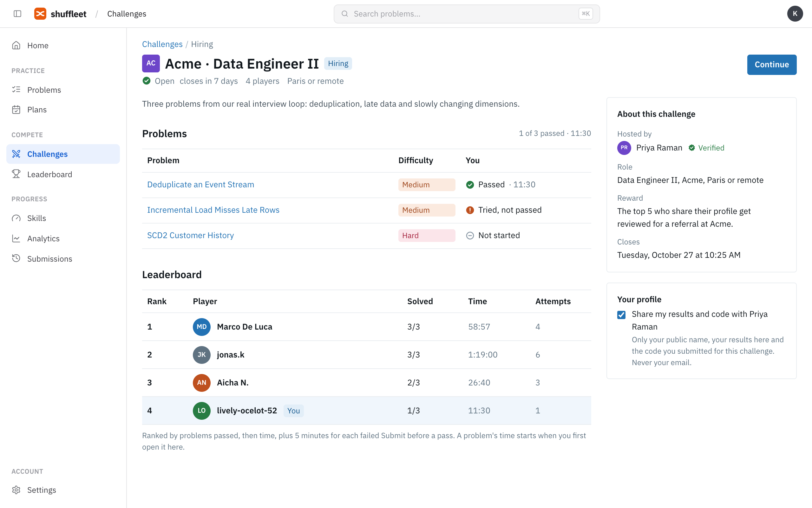812x508 pixels.
Task: Click the Problems list icon
Action: click(x=16, y=90)
